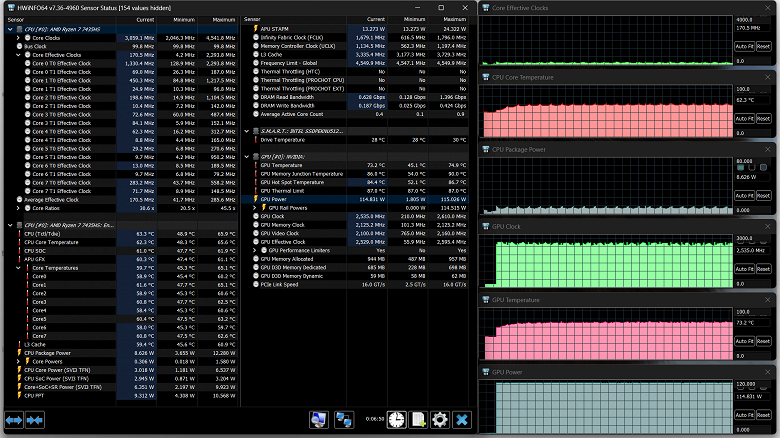Close the CPU Core Temperature graph window
The height and width of the screenshot is (438, 780).
[x=768, y=77]
